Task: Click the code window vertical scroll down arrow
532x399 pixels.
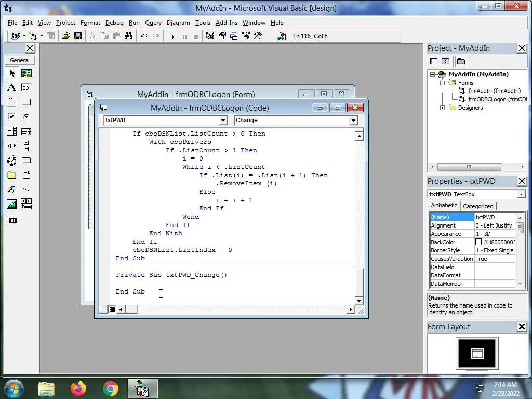Action: click(359, 301)
